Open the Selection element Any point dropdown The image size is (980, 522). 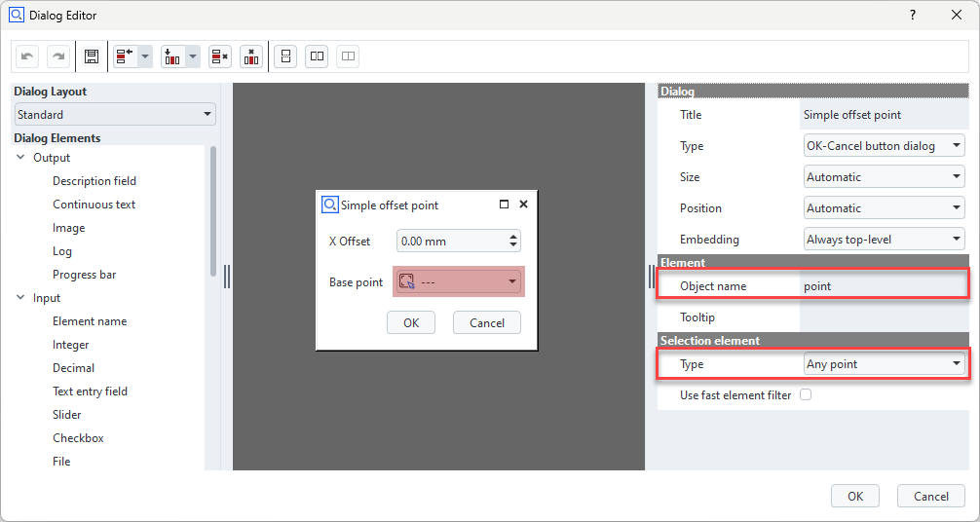pos(884,364)
